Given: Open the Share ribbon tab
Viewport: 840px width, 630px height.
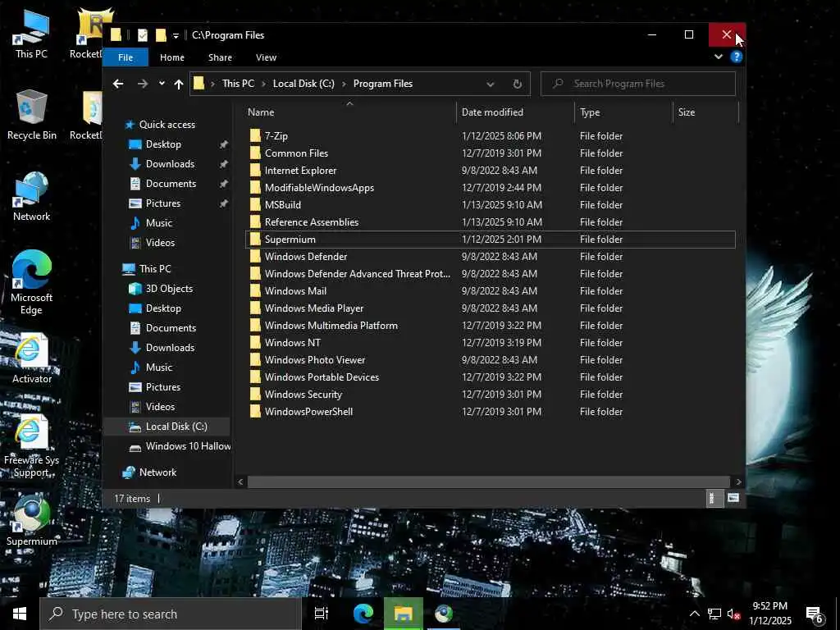Looking at the screenshot, I should [220, 57].
